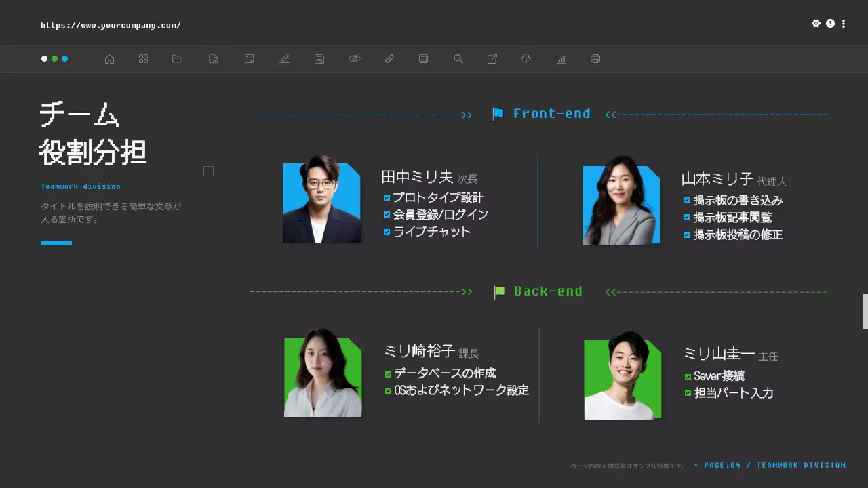Click the Print icon in the toolbar

[595, 59]
